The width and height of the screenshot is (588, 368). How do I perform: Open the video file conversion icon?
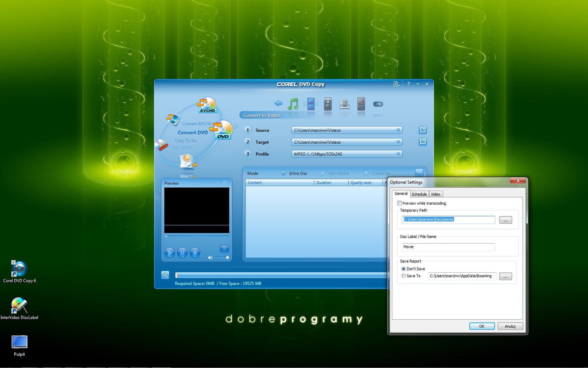(x=173, y=120)
